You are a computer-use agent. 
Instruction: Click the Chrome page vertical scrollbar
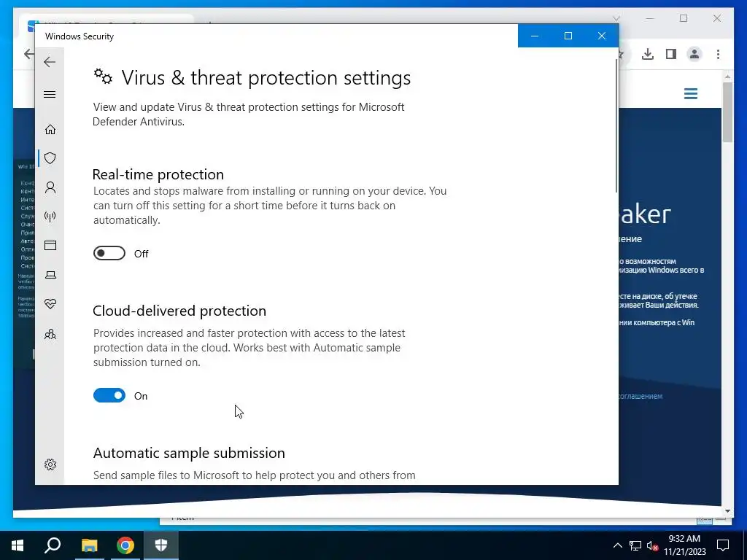[x=727, y=112]
